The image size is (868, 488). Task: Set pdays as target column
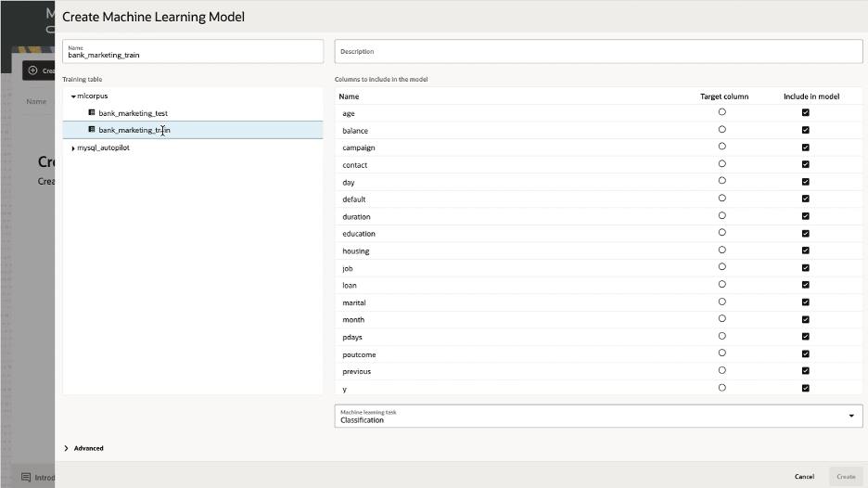coord(721,336)
